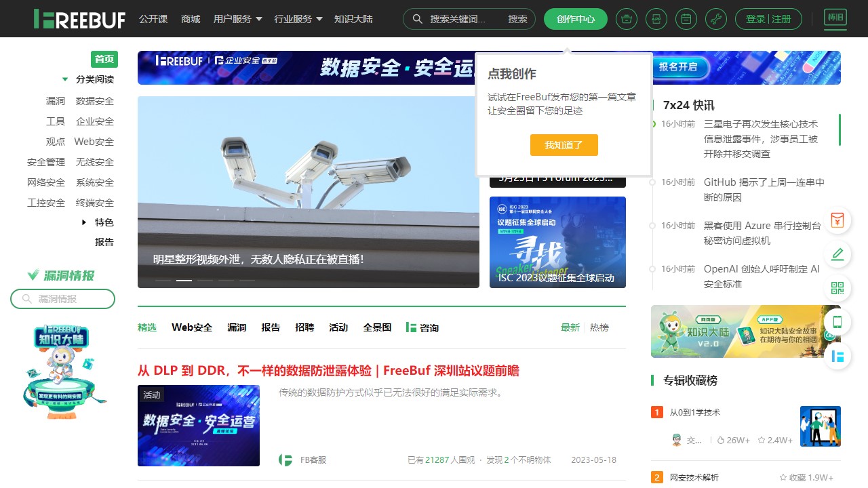Click the 登录|注册 button
Image resolution: width=868 pixels, height=488 pixels.
768,19
